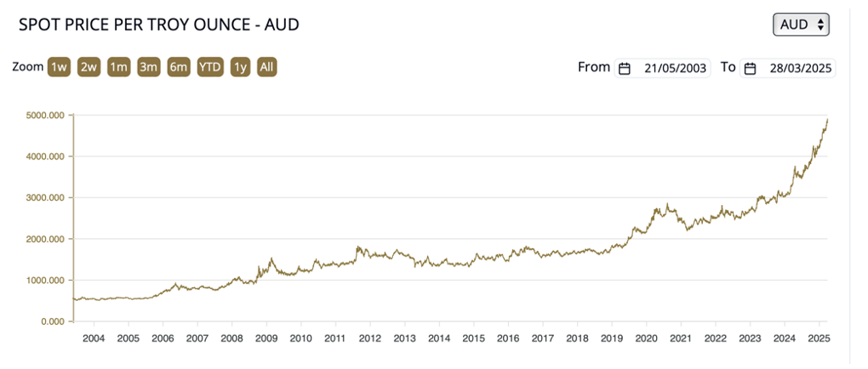Click the To date field 28/03/2025
The height and width of the screenshot is (369, 868).
point(800,69)
